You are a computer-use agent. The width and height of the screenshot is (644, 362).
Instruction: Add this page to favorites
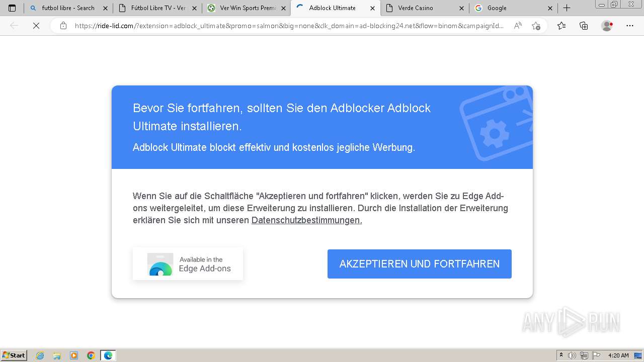tap(536, 26)
